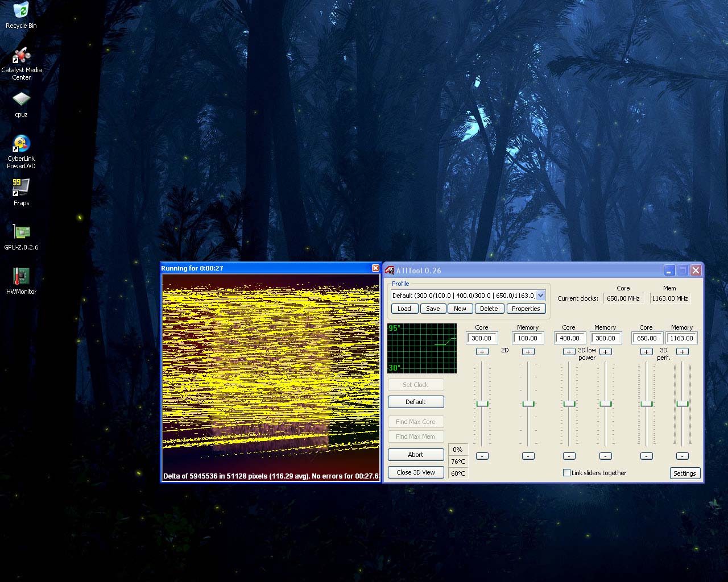Click Close 3D View button
The width and height of the screenshot is (728, 582).
(416, 472)
